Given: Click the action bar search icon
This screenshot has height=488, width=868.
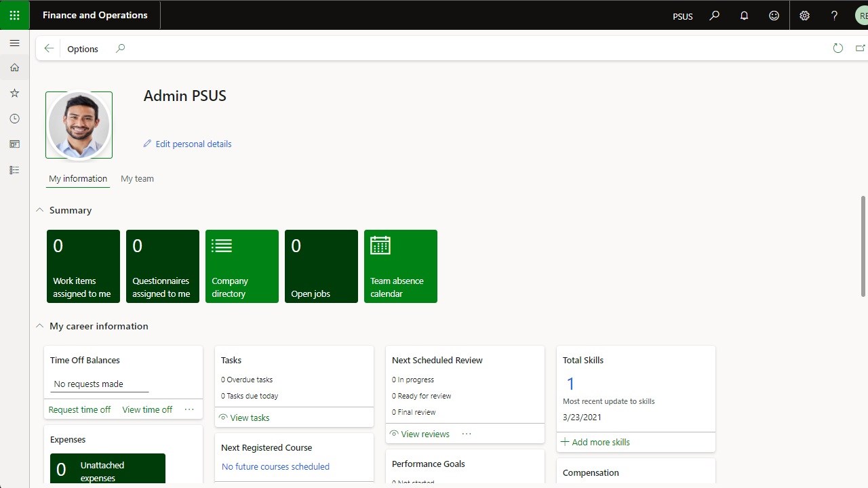Looking at the screenshot, I should (x=120, y=49).
